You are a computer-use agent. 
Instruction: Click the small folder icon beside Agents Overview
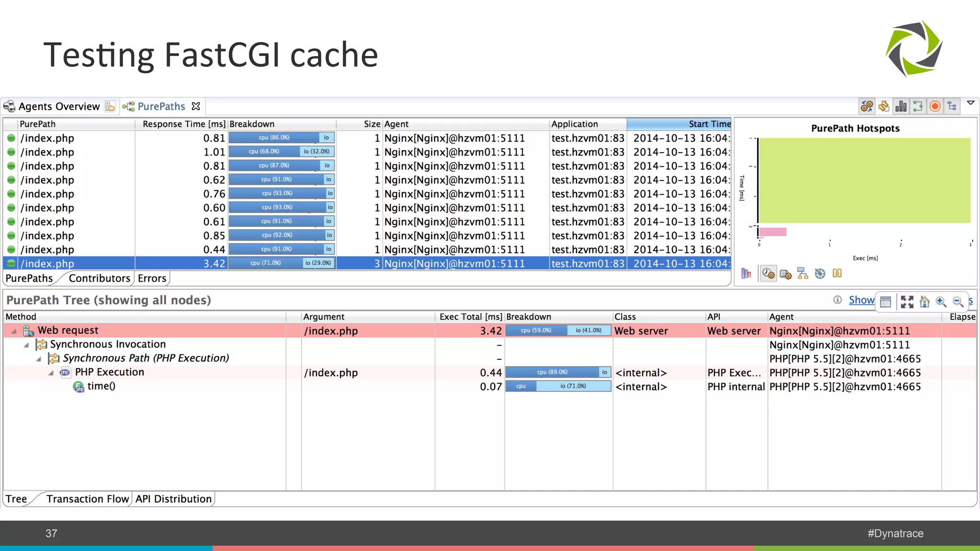pyautogui.click(x=110, y=106)
